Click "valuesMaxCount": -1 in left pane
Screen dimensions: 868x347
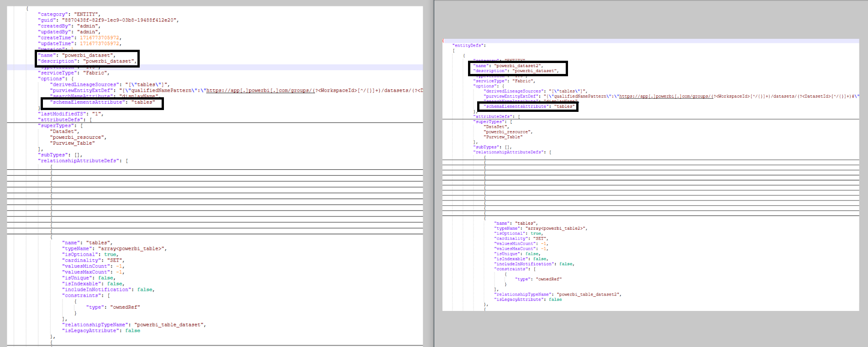[x=93, y=272]
